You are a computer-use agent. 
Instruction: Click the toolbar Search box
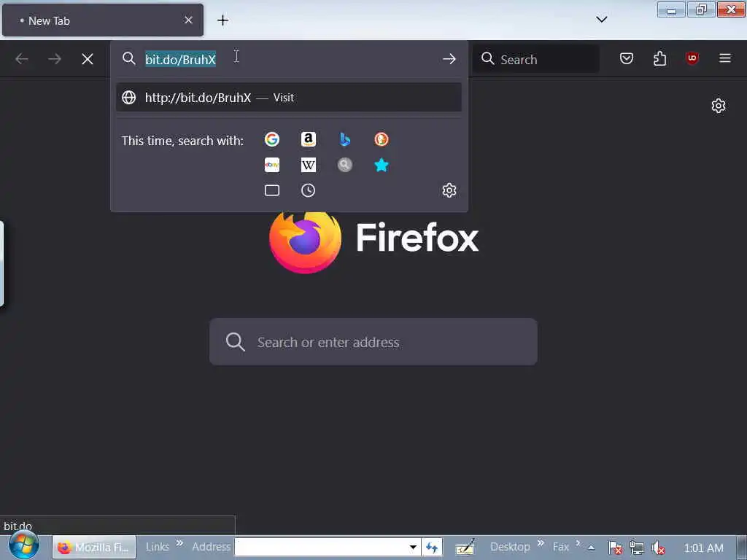click(x=536, y=59)
